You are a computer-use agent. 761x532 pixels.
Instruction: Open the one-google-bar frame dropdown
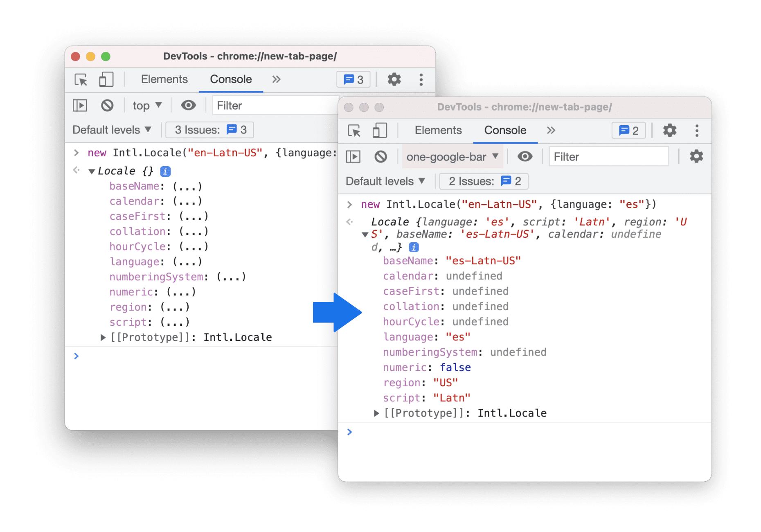coord(453,156)
